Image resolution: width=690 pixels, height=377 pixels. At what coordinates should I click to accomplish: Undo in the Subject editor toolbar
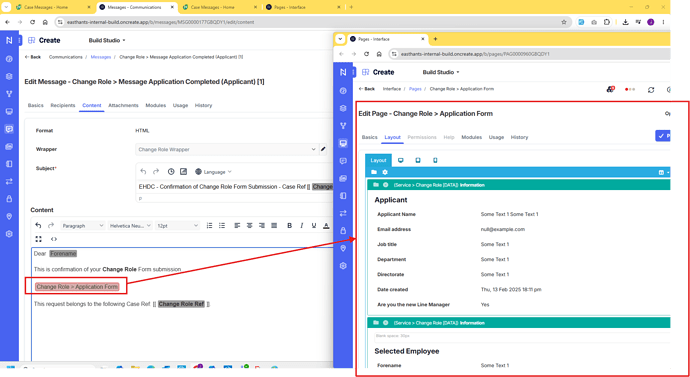[143, 172]
